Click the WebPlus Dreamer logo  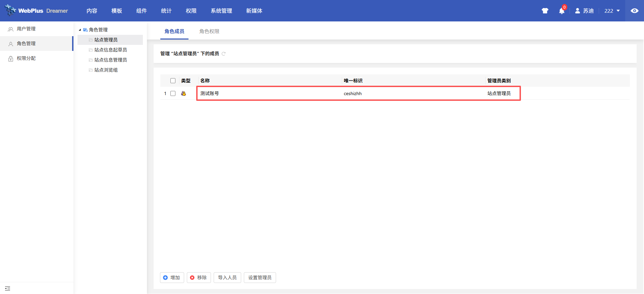coord(37,11)
